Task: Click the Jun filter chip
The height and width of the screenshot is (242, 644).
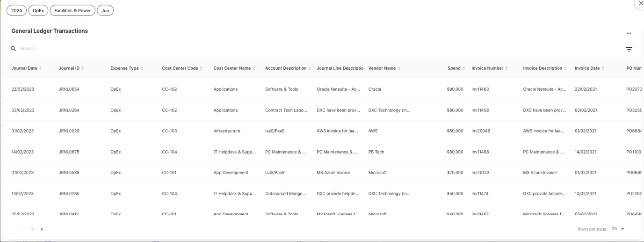Action: (x=105, y=10)
